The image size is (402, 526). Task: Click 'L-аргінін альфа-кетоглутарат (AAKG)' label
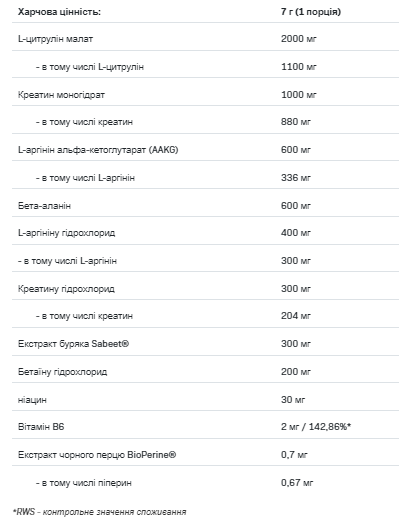(98, 150)
